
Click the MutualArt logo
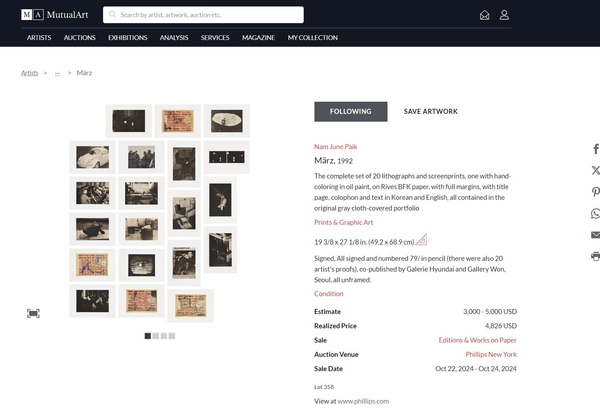point(55,15)
